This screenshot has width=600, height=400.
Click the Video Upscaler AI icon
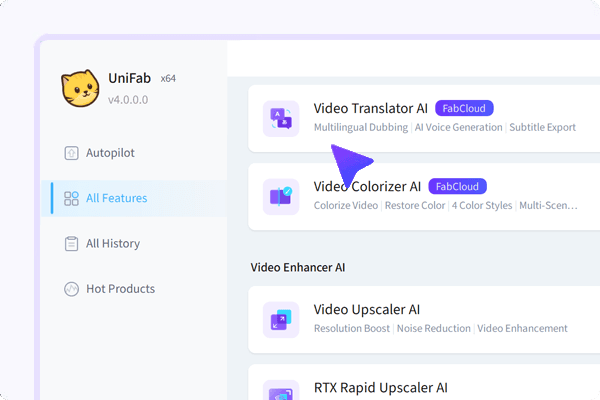281,319
